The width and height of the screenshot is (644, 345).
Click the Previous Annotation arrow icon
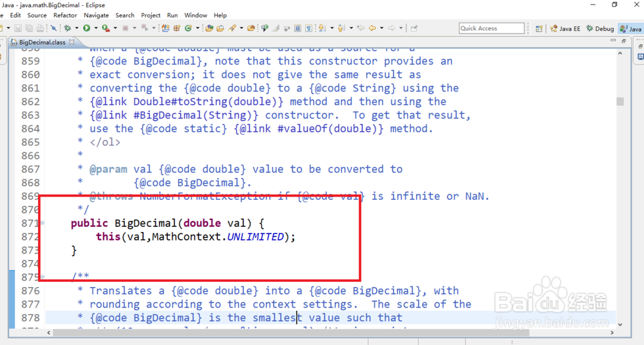point(341,28)
